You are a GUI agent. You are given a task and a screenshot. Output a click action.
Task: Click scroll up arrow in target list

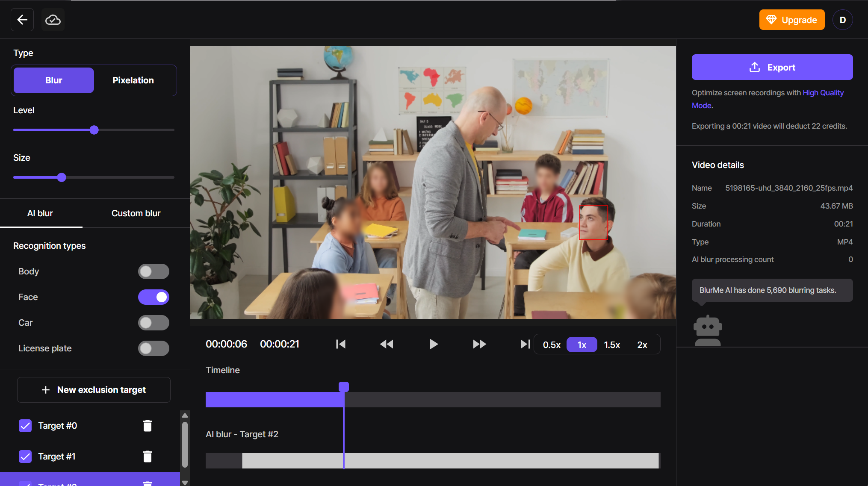pos(185,415)
